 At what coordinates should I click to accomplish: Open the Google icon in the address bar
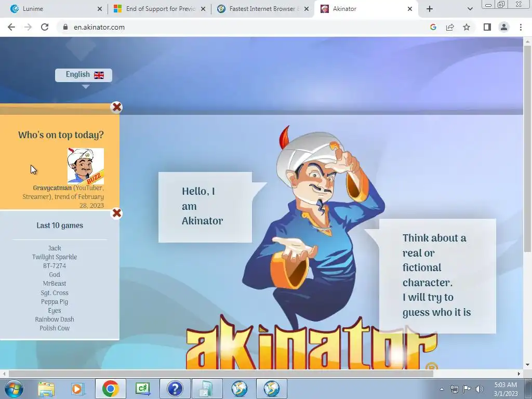click(433, 27)
